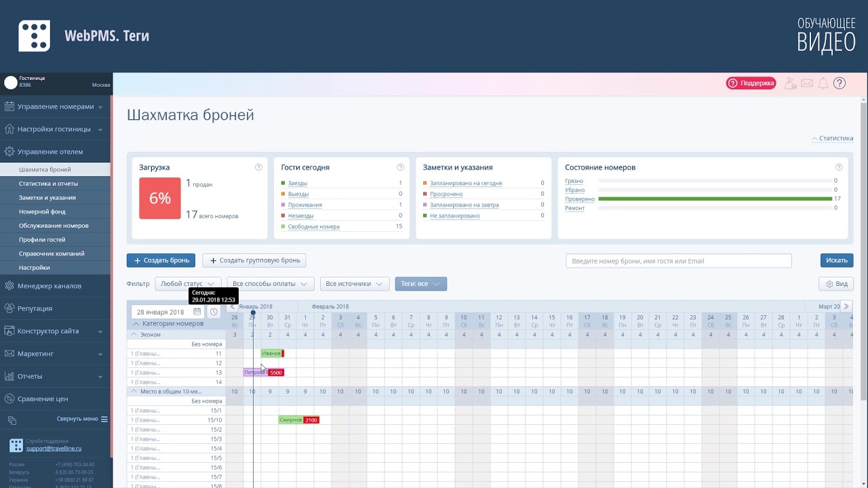The width and height of the screenshot is (868, 488).
Task: Open the calendar picker in the date field
Action: coord(197,312)
